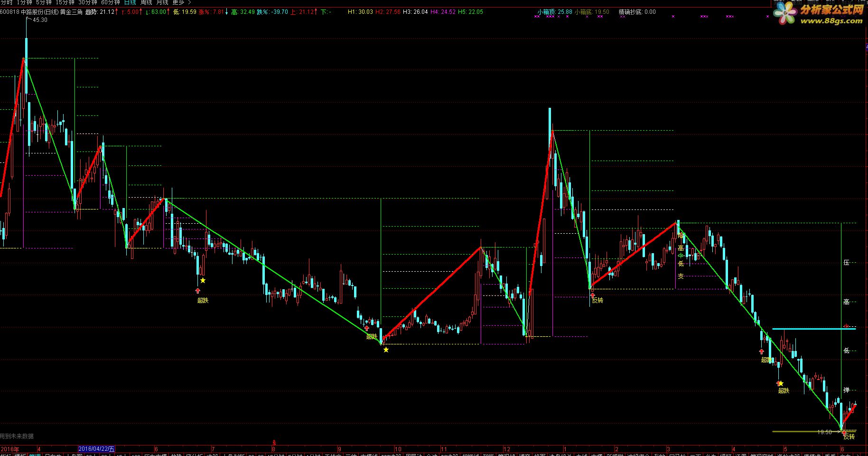Click the yellow star at the October chart low
The width and height of the screenshot is (868, 456).
pyautogui.click(x=386, y=350)
